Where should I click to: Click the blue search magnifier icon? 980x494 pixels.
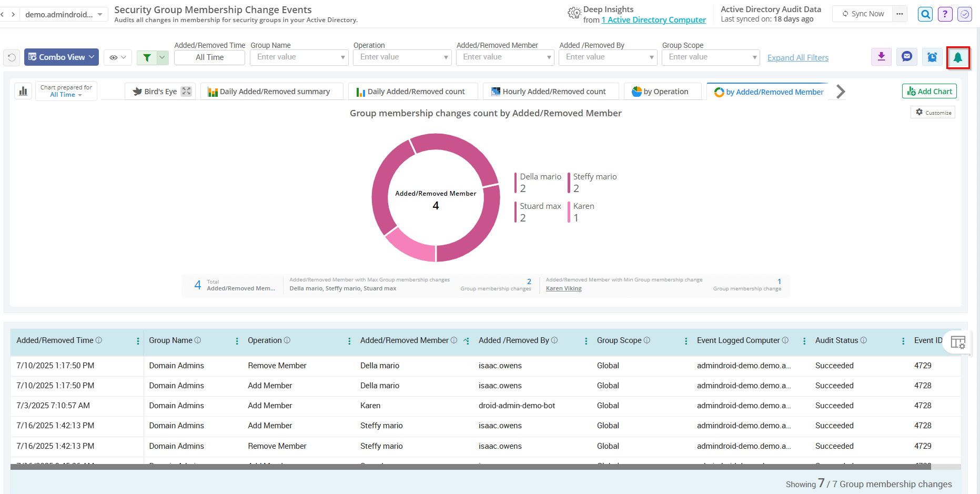pos(925,14)
